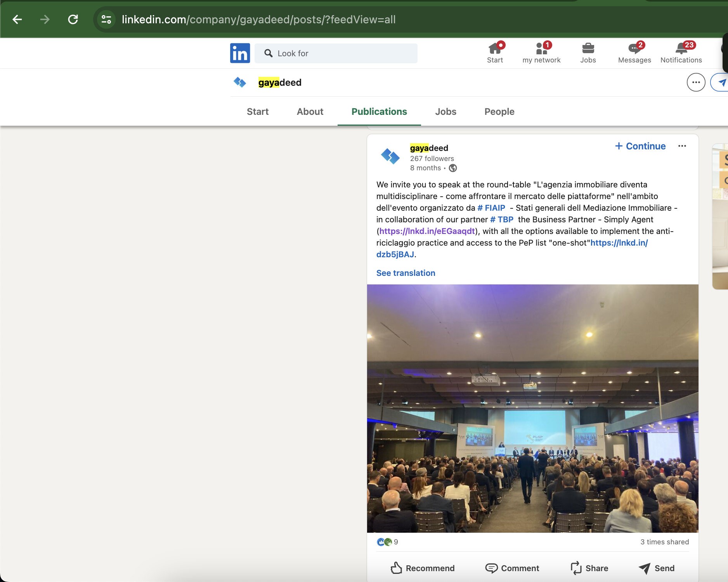
Task: Focus the 'Look for' search field
Action: coord(336,53)
